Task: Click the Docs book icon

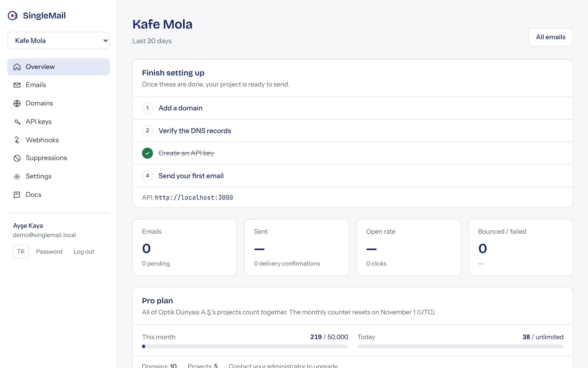Action: (x=17, y=195)
